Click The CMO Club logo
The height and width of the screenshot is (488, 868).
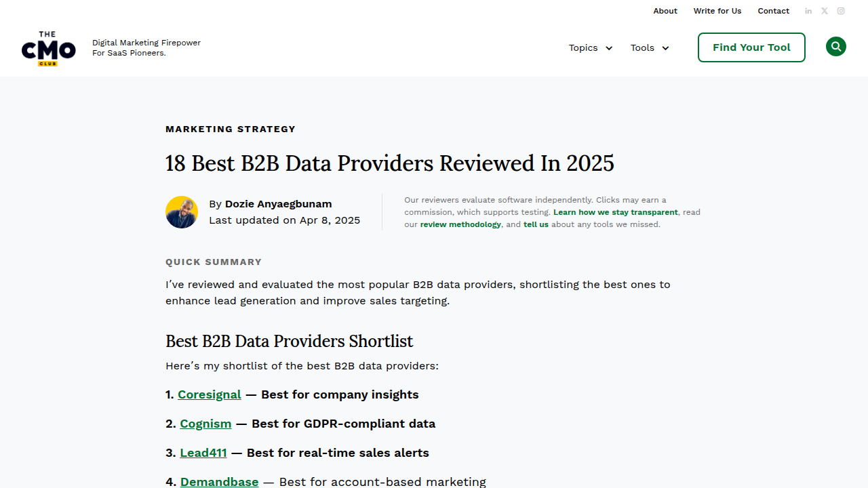click(x=49, y=48)
